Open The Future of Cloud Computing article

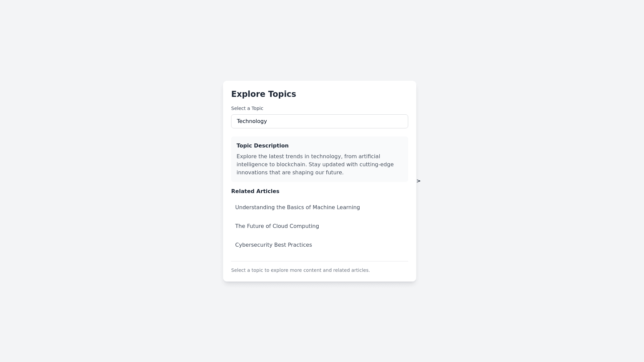pyautogui.click(x=277, y=226)
